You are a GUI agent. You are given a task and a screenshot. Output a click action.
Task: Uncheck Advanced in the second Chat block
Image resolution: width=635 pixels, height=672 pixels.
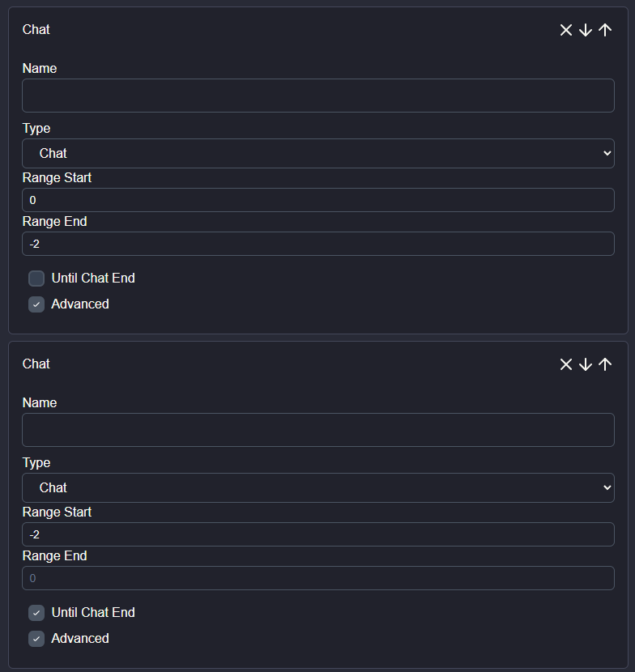36,639
